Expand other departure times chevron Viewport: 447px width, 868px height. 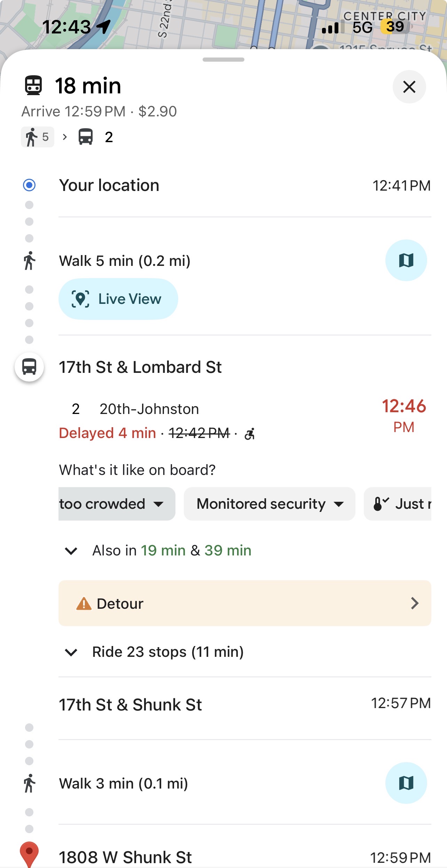tap(71, 551)
